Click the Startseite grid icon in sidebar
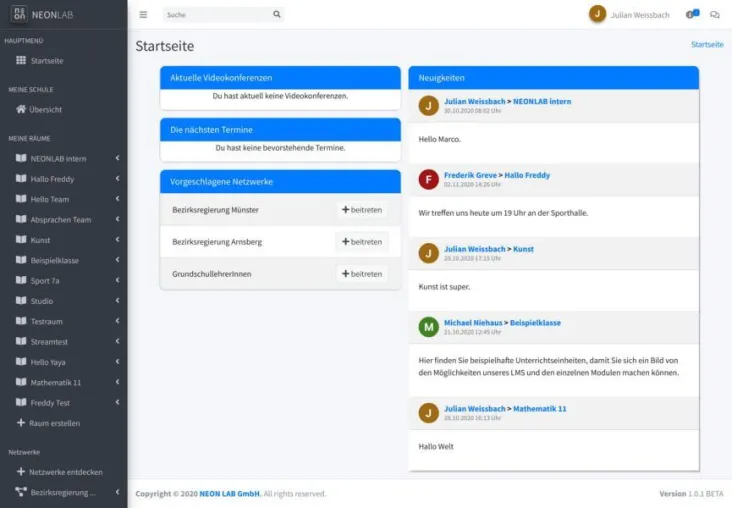 click(21, 60)
